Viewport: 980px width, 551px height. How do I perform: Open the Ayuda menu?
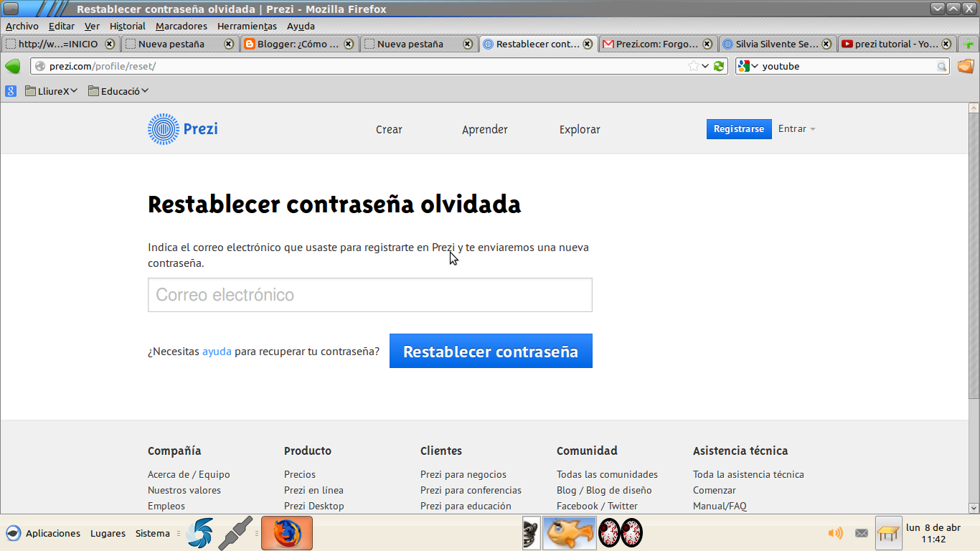point(301,26)
